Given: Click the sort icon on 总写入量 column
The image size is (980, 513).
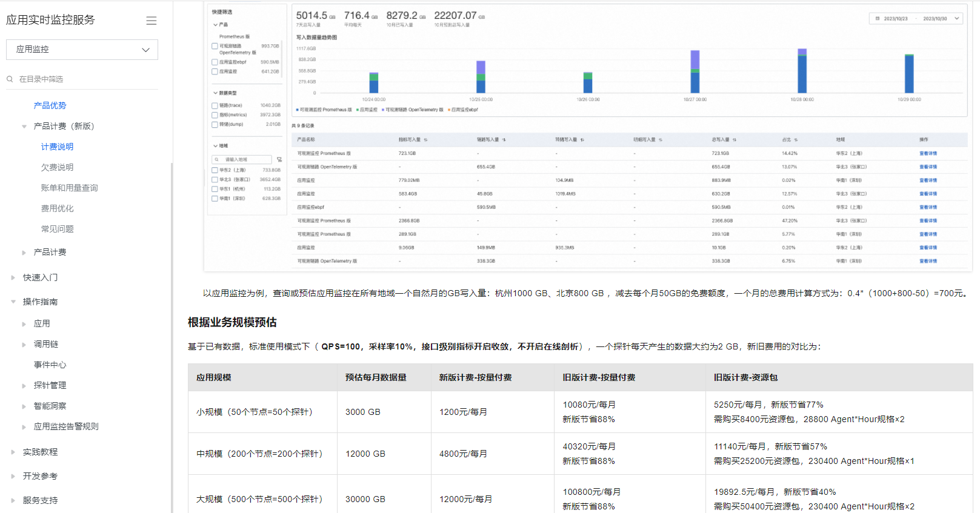Looking at the screenshot, I should 735,140.
